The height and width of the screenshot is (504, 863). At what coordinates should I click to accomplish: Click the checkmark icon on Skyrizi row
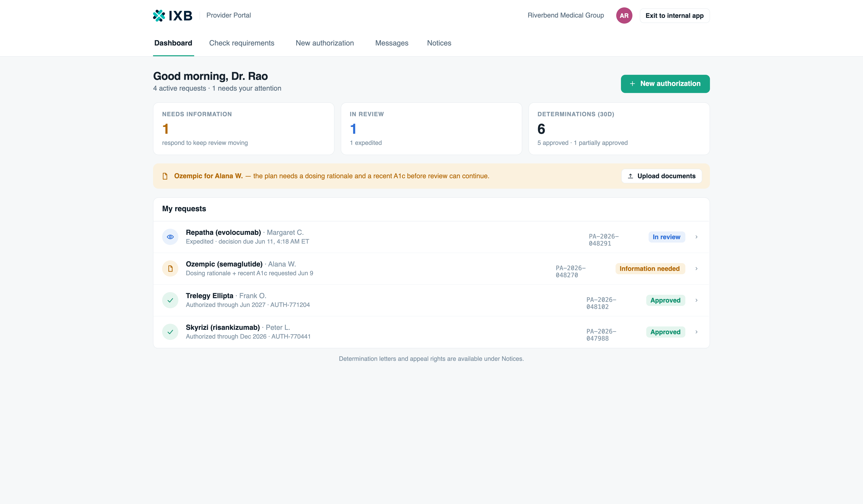pos(170,332)
